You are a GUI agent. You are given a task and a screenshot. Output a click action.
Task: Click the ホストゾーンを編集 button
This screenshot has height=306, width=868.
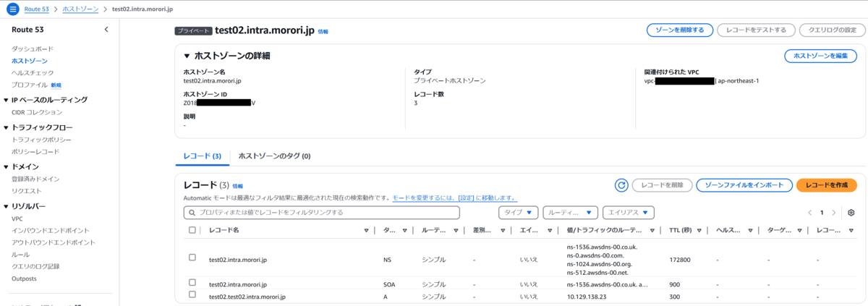click(x=821, y=56)
